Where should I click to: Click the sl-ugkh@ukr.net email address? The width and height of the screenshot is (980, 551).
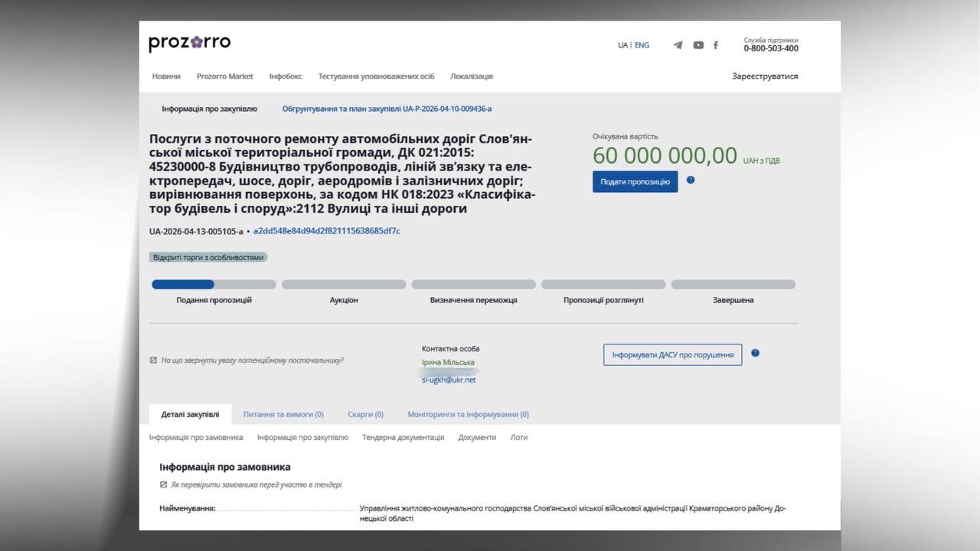[x=449, y=380]
